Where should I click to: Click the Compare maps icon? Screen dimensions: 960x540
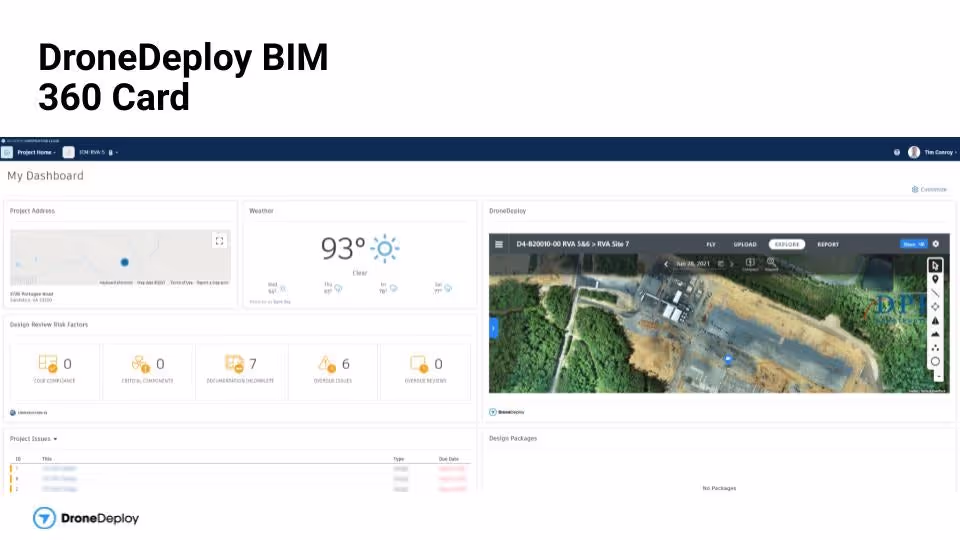(750, 264)
